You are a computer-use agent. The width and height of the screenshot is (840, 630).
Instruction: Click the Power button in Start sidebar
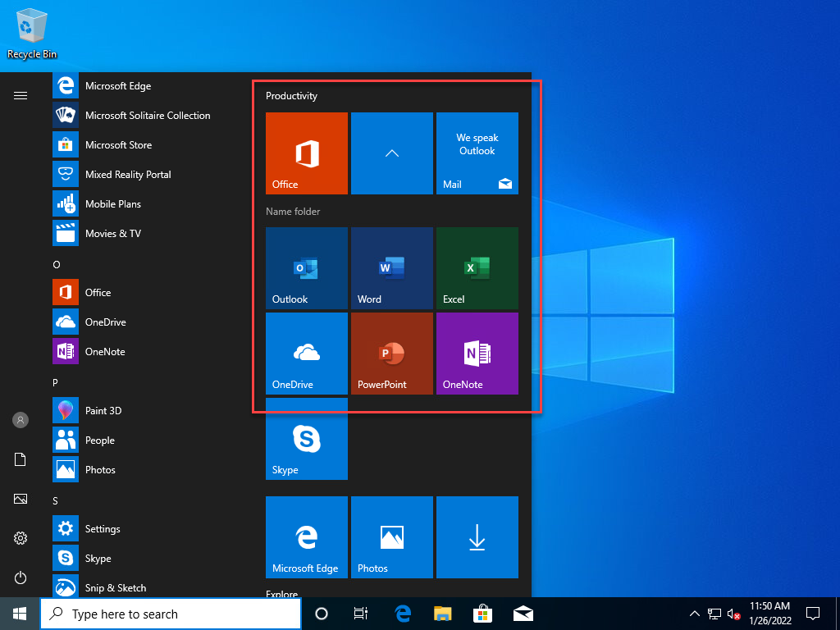click(x=21, y=577)
